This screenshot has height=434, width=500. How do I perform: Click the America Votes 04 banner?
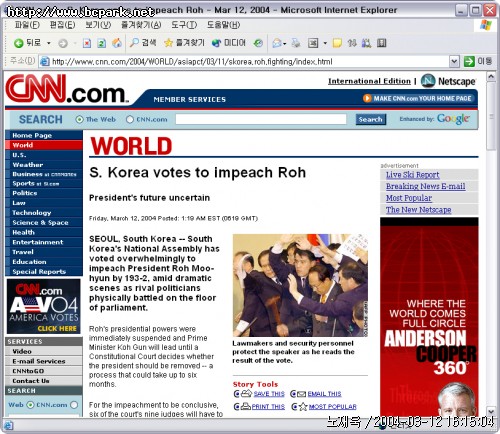click(x=44, y=306)
